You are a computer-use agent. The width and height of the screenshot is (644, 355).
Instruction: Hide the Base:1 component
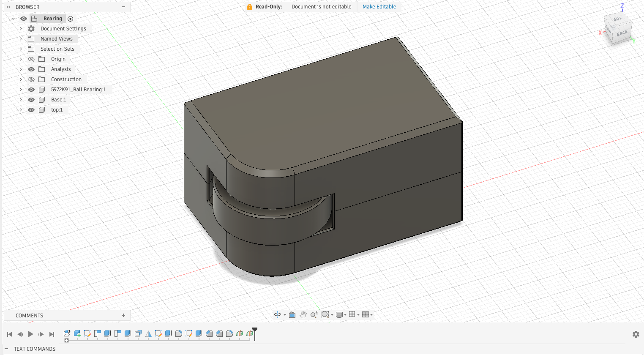click(x=31, y=100)
